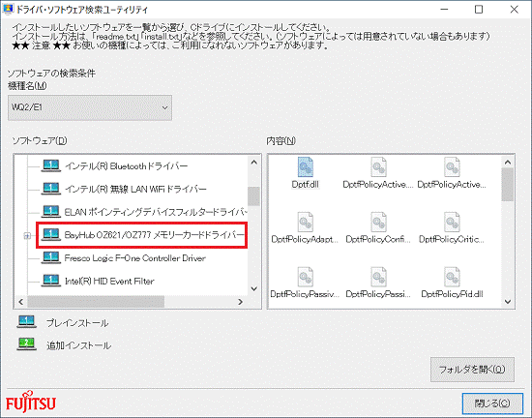Click laptop icon beside インテル(R) 無線 LAN WiFi ドライバー
Viewport: 532px width, 418px height.
[51, 189]
